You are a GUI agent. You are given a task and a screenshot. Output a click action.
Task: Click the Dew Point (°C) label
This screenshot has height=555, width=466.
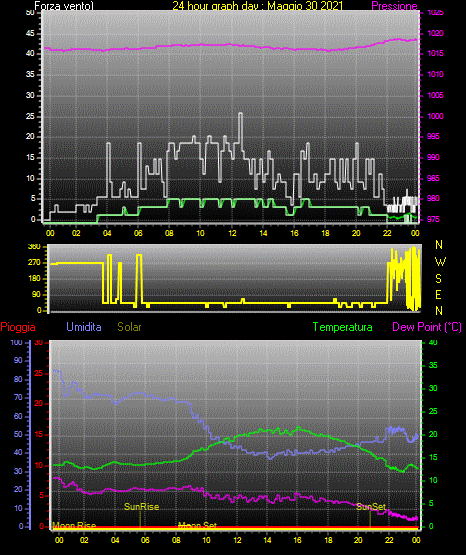click(x=427, y=327)
